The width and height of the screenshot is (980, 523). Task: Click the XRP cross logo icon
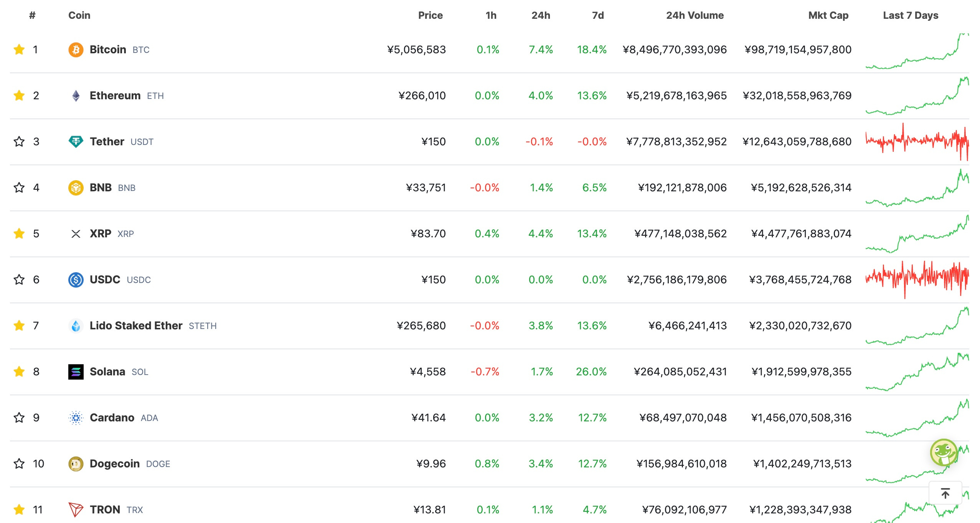coord(76,234)
